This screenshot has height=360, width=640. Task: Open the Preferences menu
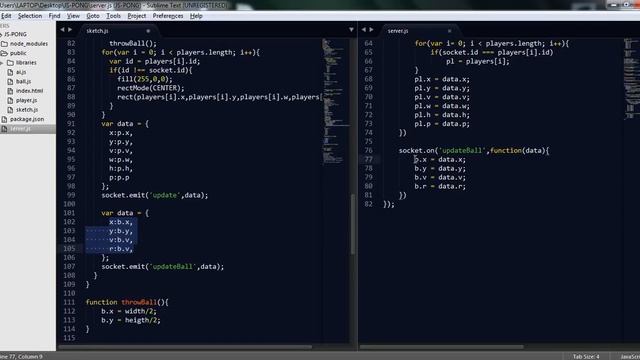[x=168, y=16]
